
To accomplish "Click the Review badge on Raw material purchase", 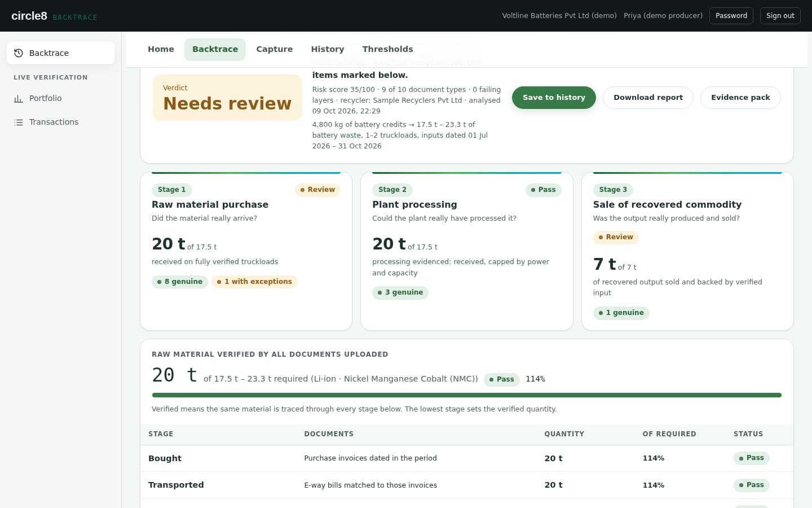I will (x=317, y=190).
